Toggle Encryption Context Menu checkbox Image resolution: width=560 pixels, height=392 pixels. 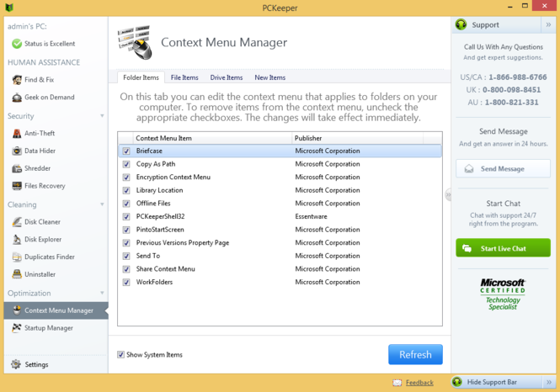click(126, 177)
